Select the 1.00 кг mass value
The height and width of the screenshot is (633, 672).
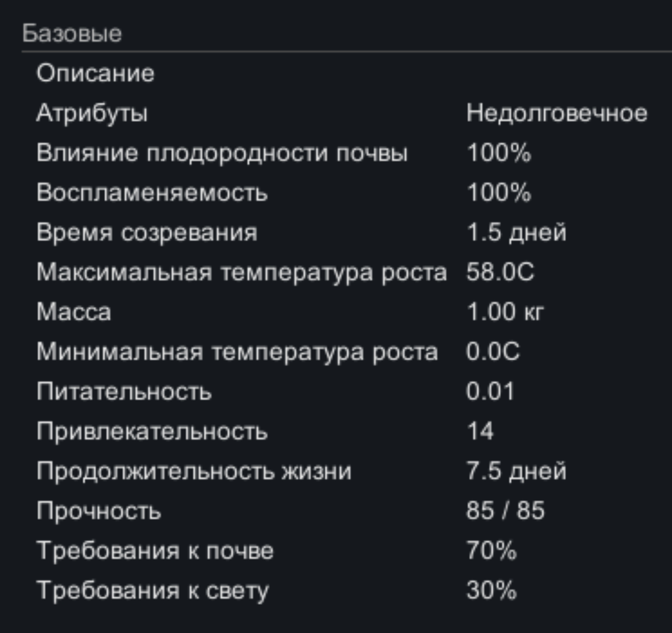505,312
